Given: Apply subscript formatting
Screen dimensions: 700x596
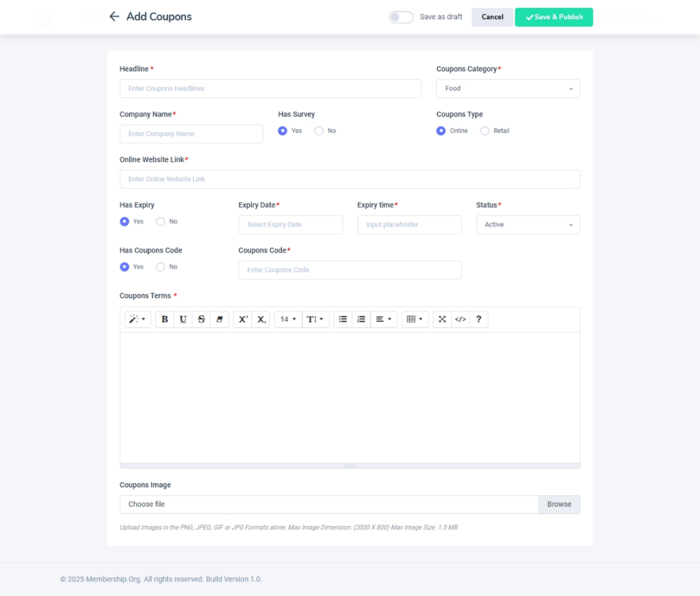Looking at the screenshot, I should click(261, 319).
